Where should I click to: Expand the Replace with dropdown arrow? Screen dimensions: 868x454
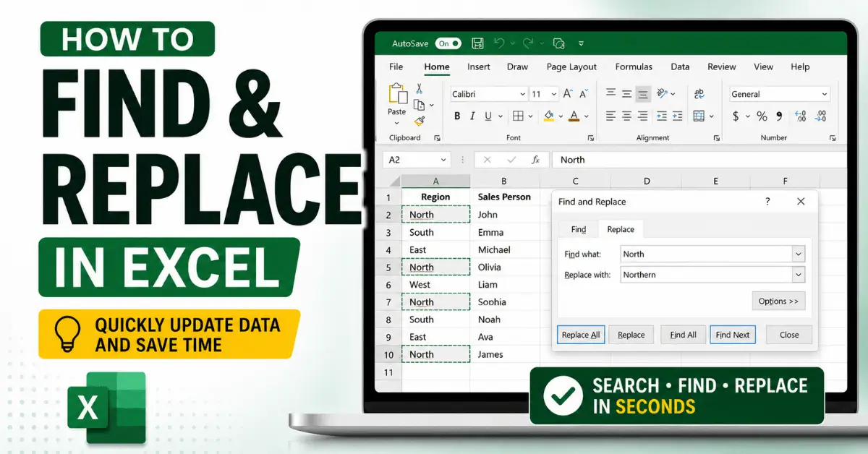pos(799,275)
